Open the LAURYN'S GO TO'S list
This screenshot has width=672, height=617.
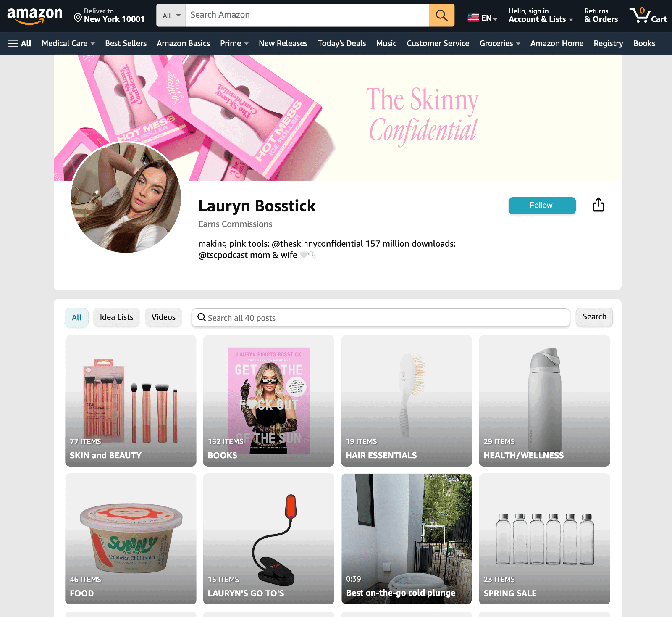pyautogui.click(x=269, y=539)
